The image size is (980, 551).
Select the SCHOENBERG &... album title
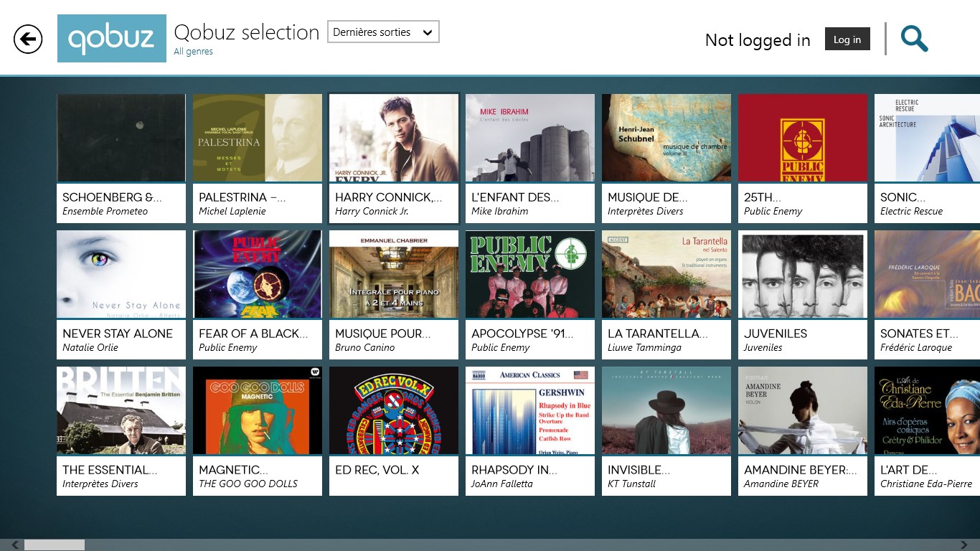tap(112, 197)
